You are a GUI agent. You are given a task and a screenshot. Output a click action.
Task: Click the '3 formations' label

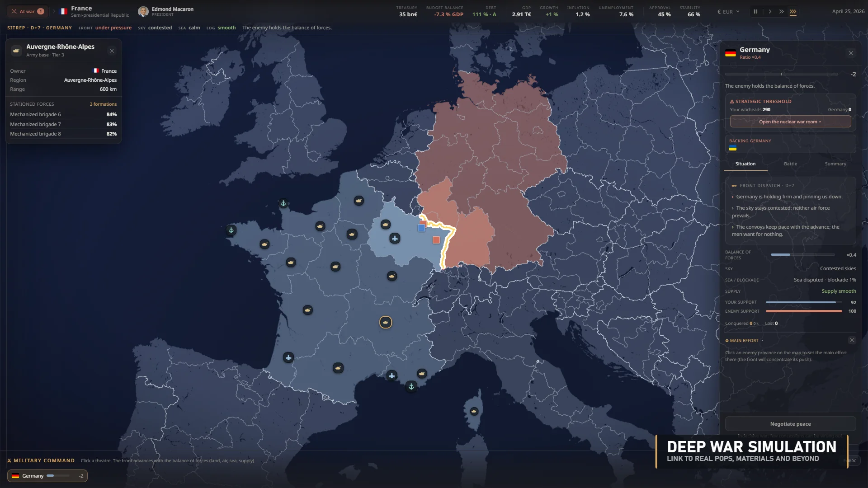click(103, 104)
